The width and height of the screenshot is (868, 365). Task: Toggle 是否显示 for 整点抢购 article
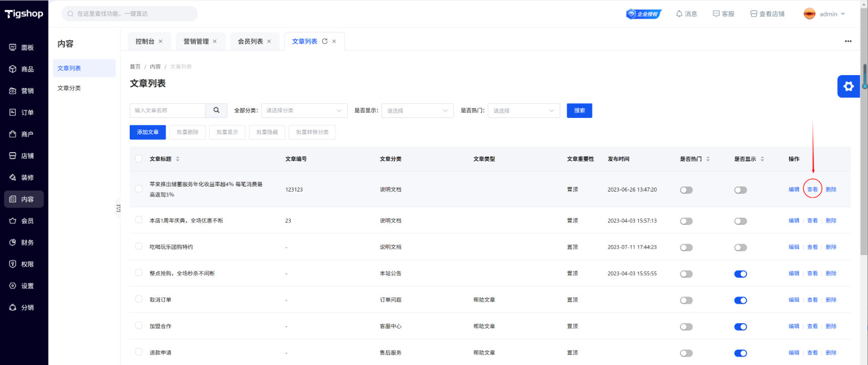coord(740,274)
